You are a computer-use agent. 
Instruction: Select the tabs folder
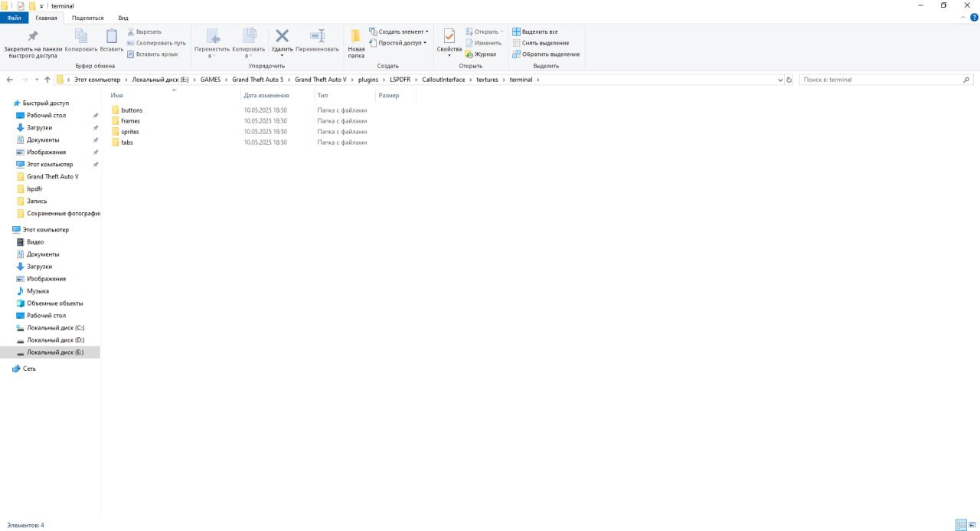(126, 143)
